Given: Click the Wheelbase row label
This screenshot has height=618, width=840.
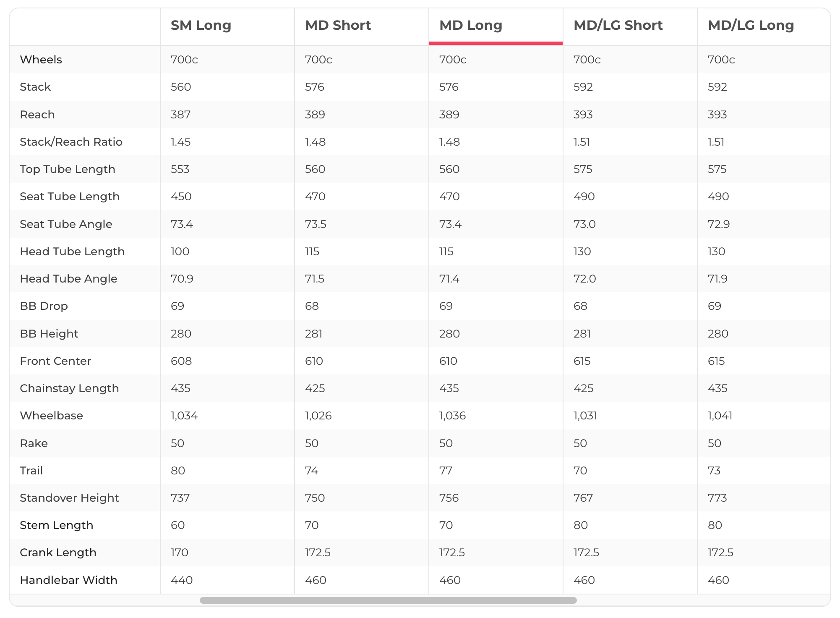Looking at the screenshot, I should click(x=52, y=416).
